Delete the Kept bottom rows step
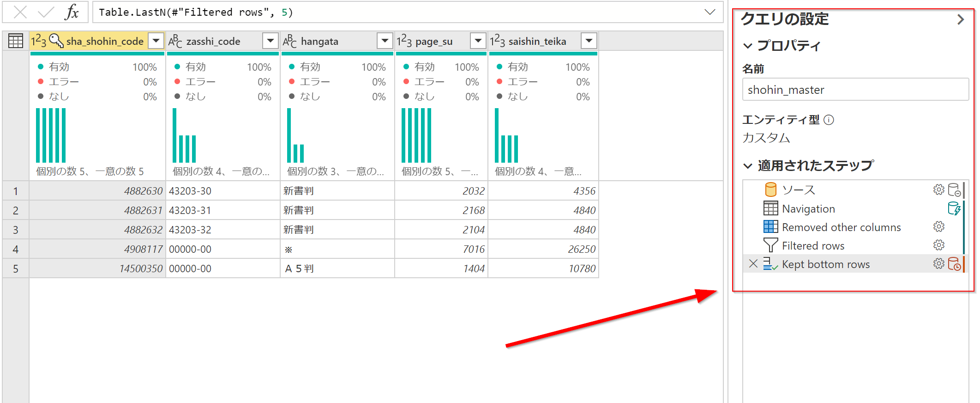The image size is (980, 403). 753,263
